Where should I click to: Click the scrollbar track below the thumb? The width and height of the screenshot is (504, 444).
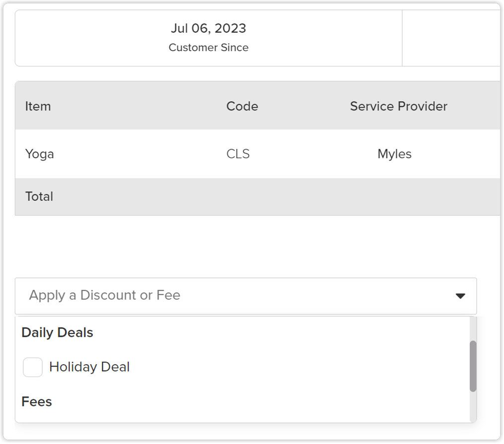tap(473, 407)
